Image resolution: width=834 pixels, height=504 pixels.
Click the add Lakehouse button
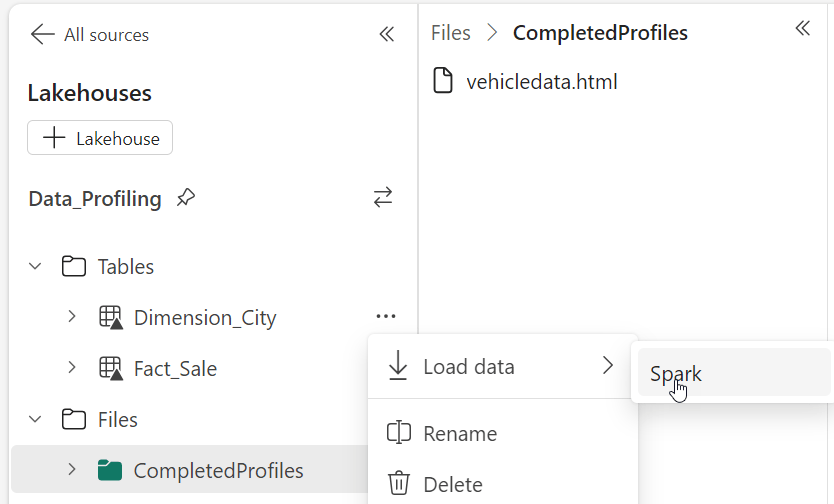click(100, 138)
